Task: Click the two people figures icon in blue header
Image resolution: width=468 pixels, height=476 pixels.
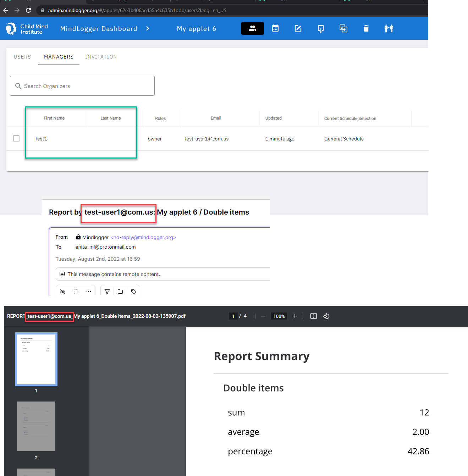Action: pos(389,28)
